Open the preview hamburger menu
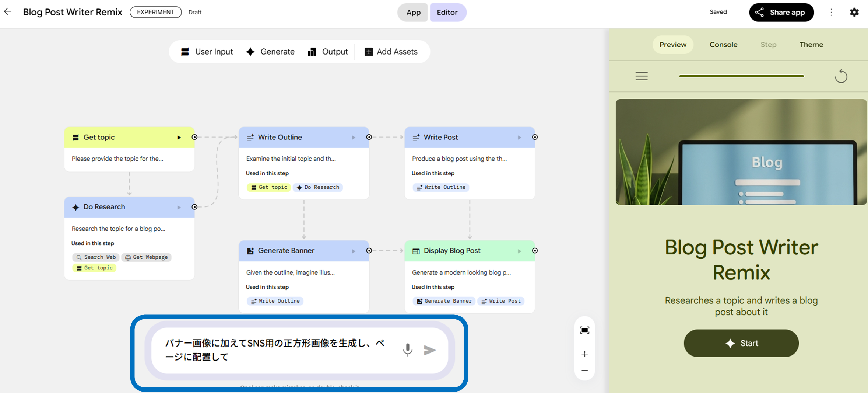 tap(642, 76)
